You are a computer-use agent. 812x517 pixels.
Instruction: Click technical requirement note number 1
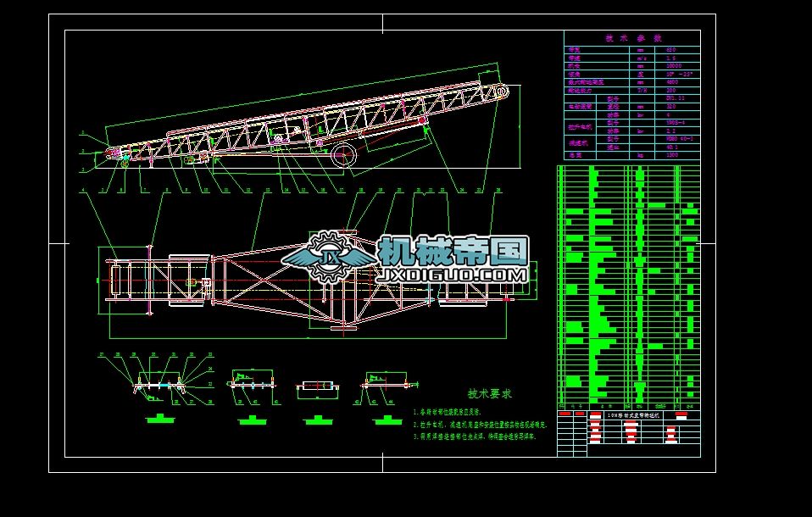[x=448, y=413]
